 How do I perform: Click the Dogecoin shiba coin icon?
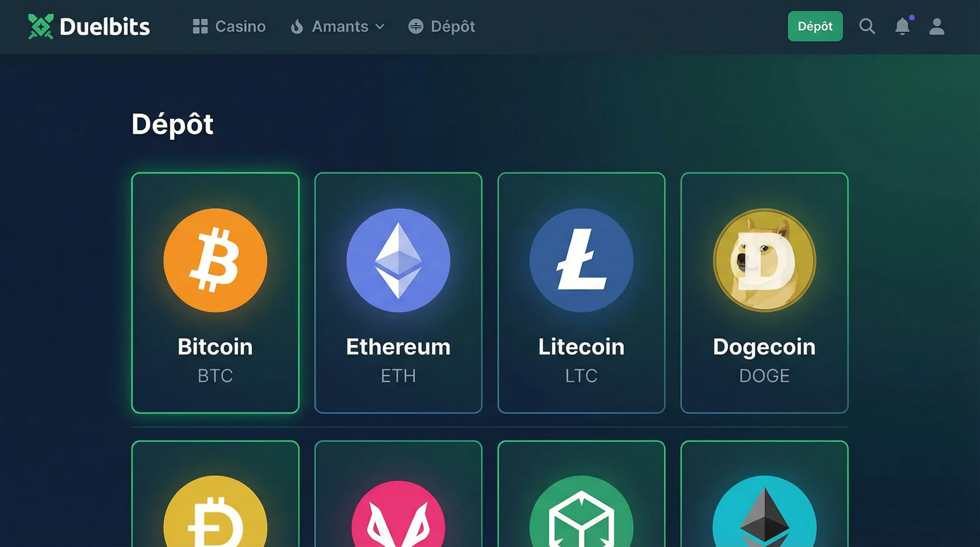[764, 260]
